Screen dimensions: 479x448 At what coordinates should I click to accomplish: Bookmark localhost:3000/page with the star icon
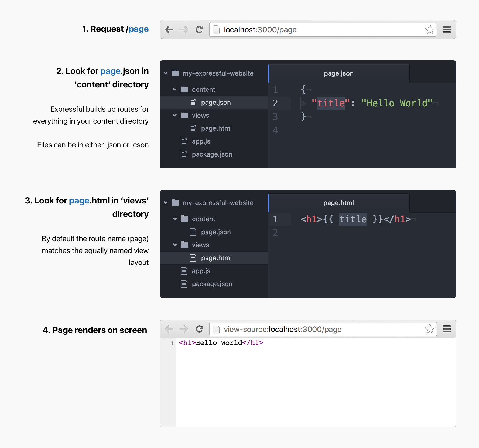(x=430, y=29)
